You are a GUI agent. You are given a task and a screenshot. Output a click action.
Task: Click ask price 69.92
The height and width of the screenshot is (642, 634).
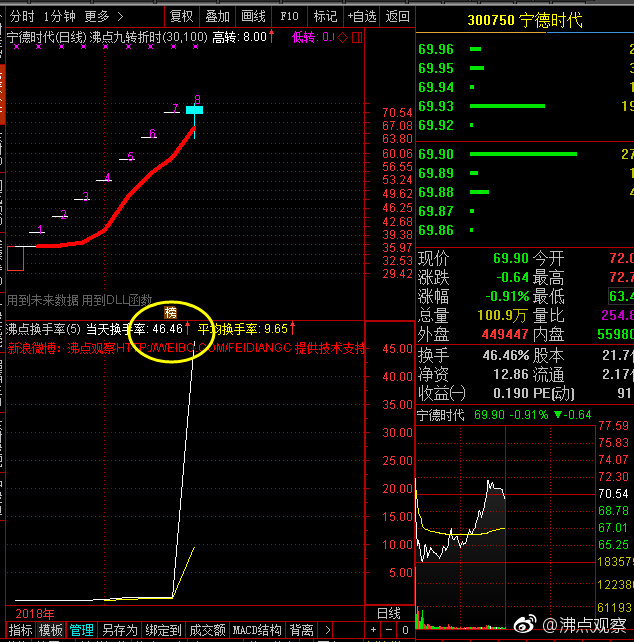pos(436,125)
